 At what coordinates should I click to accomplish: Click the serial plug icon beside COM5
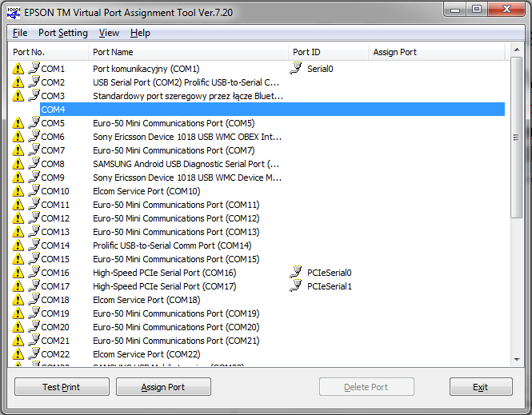[34, 122]
